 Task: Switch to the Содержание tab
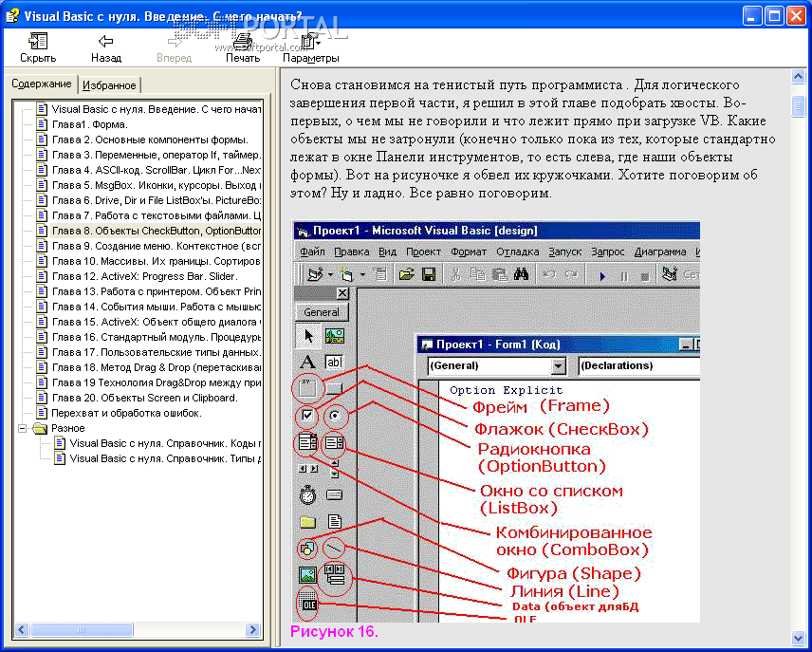tap(42, 84)
